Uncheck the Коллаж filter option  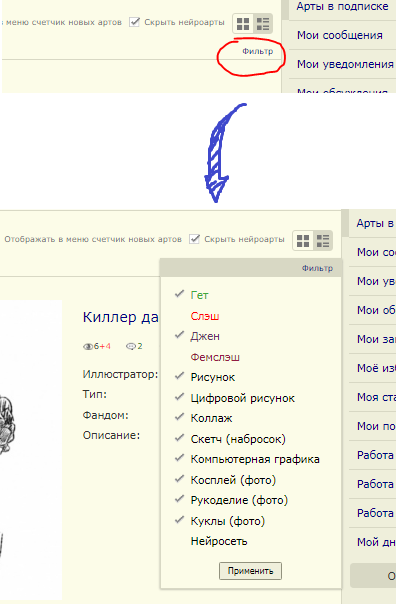(211, 418)
